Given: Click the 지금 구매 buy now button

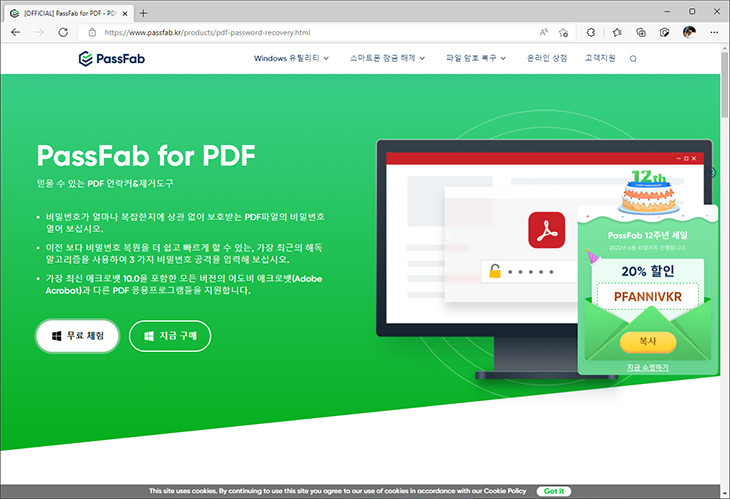Looking at the screenshot, I should [170, 336].
